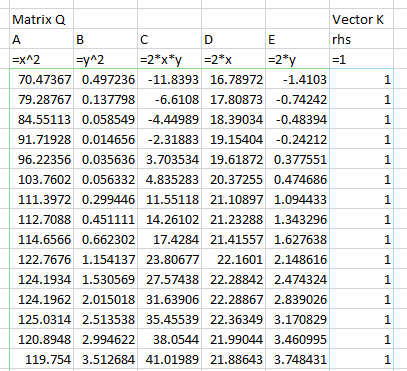This screenshot has height=371, width=407.
Task: Select cell with value 38.0544
Action: [169, 339]
